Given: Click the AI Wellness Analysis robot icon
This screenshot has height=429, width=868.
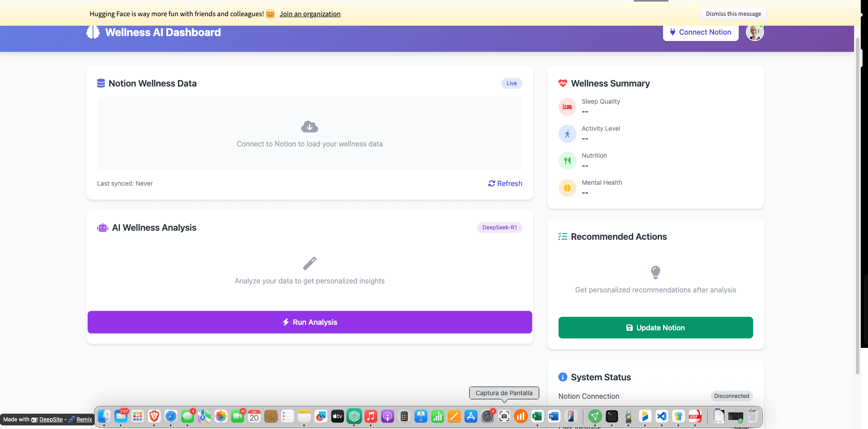Looking at the screenshot, I should tap(103, 228).
